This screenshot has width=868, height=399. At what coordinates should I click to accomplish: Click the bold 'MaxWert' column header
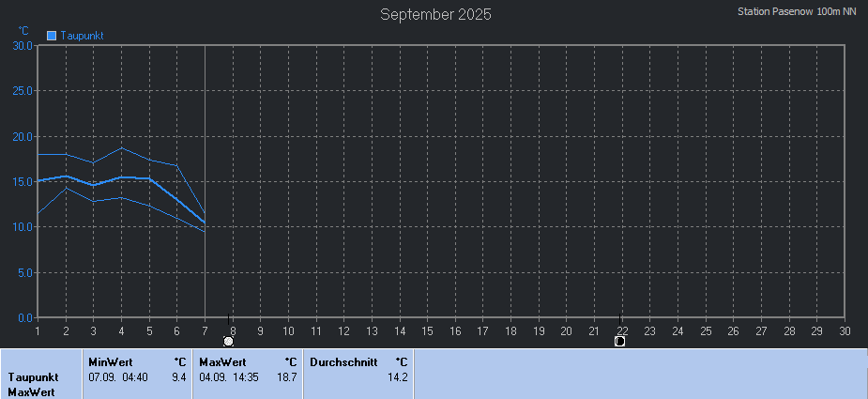pyautogui.click(x=222, y=362)
